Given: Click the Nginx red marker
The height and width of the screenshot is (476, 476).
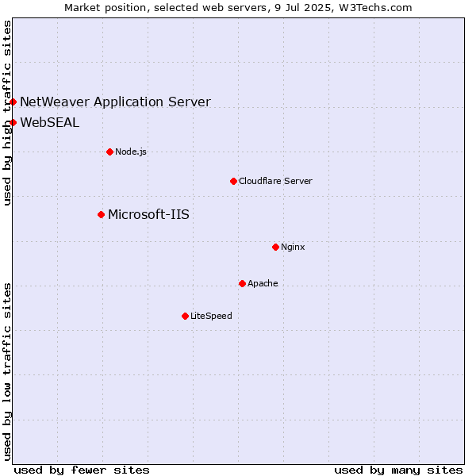Looking at the screenshot, I should coord(275,247).
